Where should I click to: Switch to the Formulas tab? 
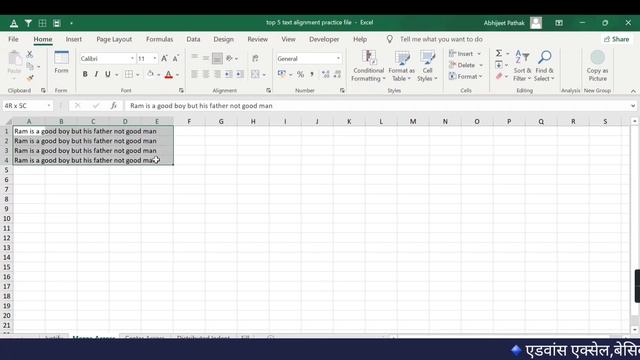click(x=159, y=39)
